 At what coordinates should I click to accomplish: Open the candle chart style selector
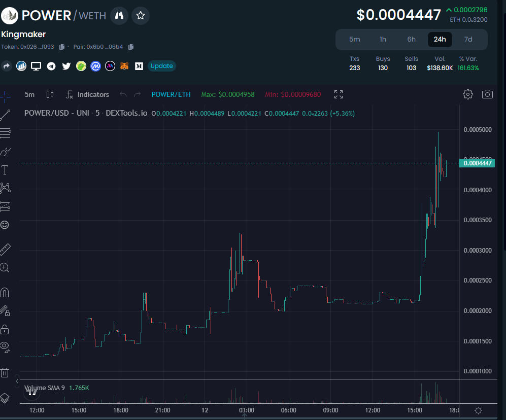point(50,94)
